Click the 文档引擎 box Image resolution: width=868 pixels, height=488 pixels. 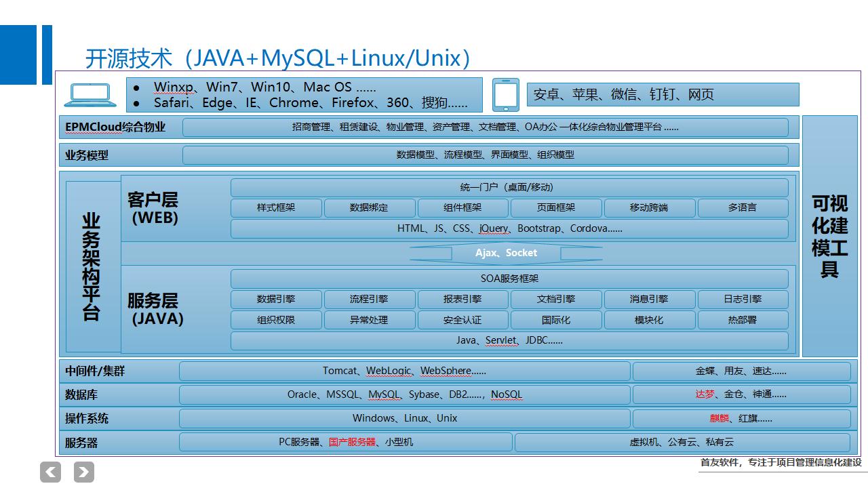[556, 299]
